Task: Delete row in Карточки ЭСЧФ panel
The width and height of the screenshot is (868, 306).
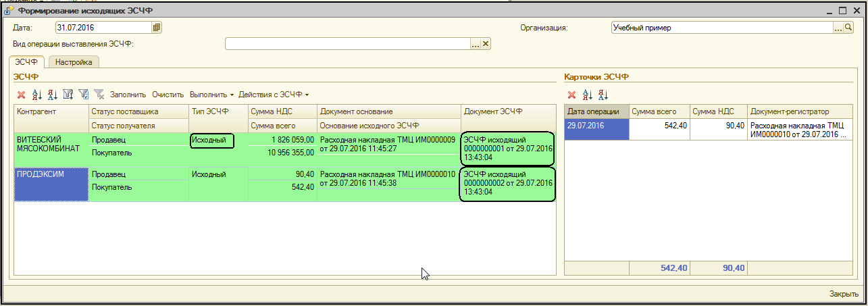Action: tap(571, 95)
